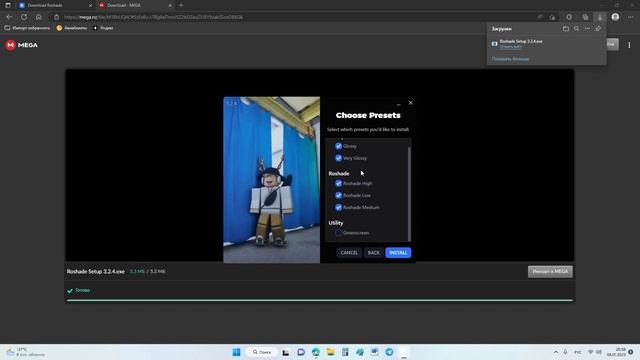This screenshot has height=360, width=640.
Task: Click Open file link under Roshade Setup
Action: coord(511,47)
